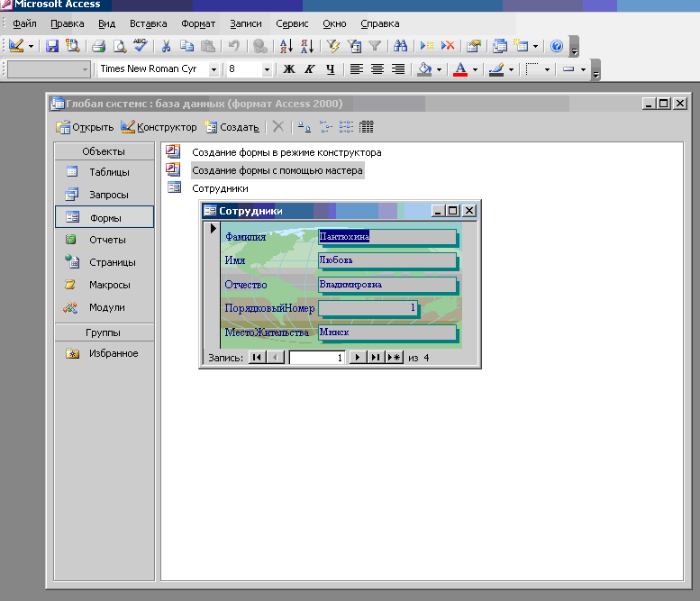The image size is (700, 601).
Task: Click the Delete Record toolbar icon
Action: pos(448,46)
